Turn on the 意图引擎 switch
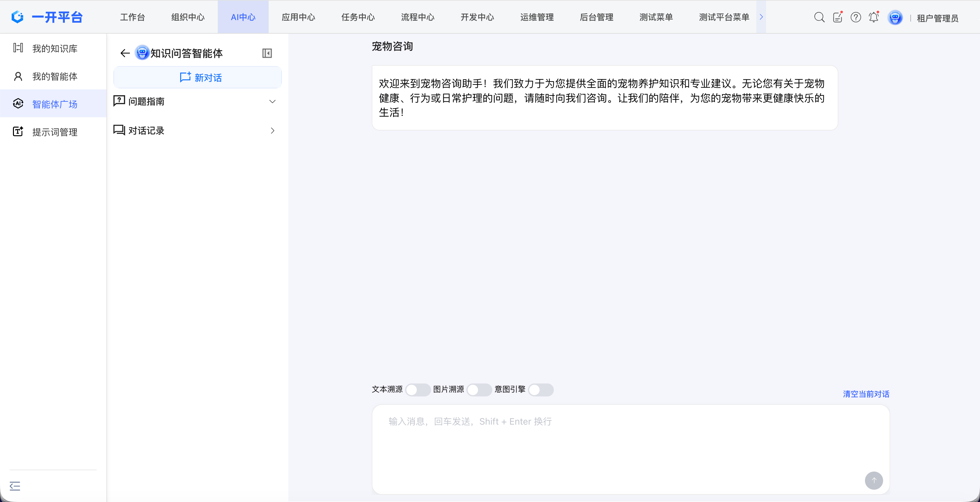 [x=540, y=389]
